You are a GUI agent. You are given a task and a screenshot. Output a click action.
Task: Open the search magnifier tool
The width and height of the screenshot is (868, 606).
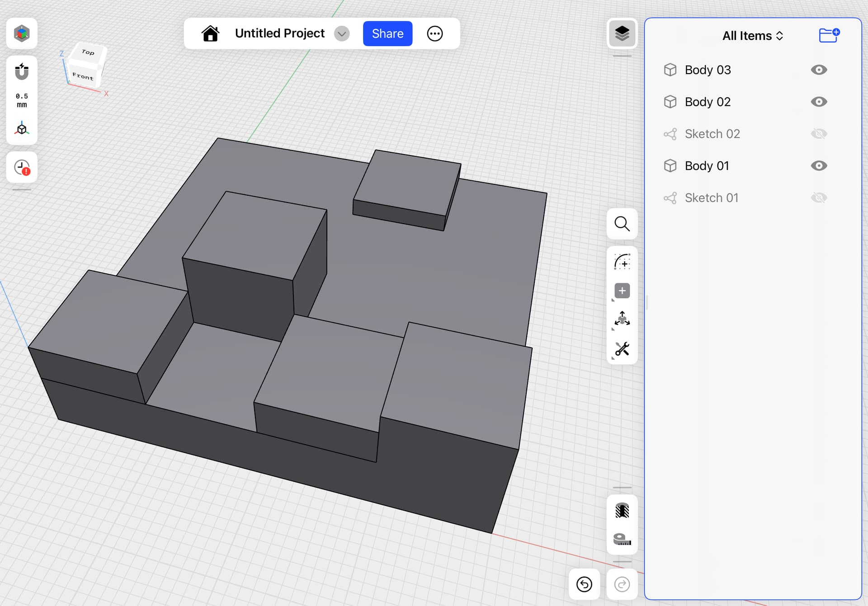pyautogui.click(x=622, y=224)
